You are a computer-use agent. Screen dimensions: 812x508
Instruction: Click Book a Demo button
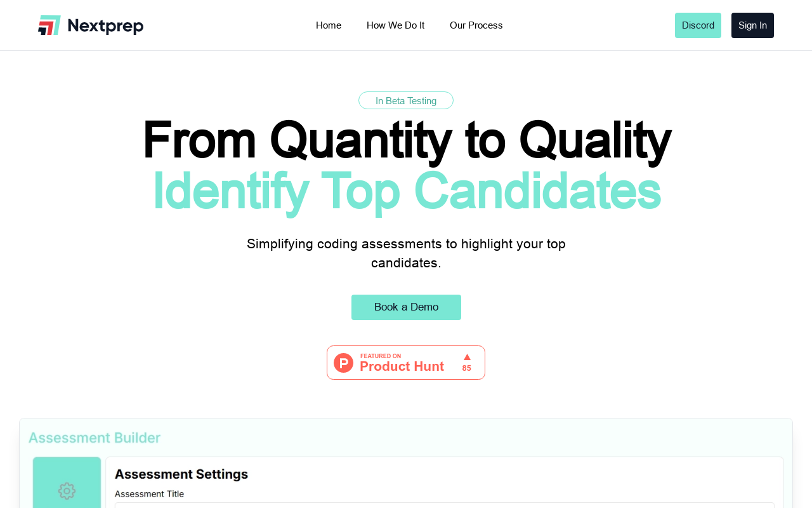tap(406, 307)
